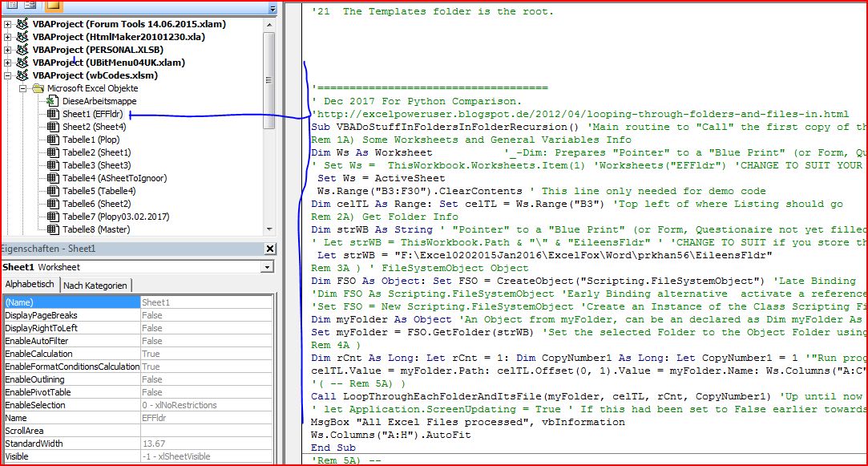The height and width of the screenshot is (466, 868).
Task: Click the UBitMenu04UK.xlam project icon
Action: click(22, 62)
